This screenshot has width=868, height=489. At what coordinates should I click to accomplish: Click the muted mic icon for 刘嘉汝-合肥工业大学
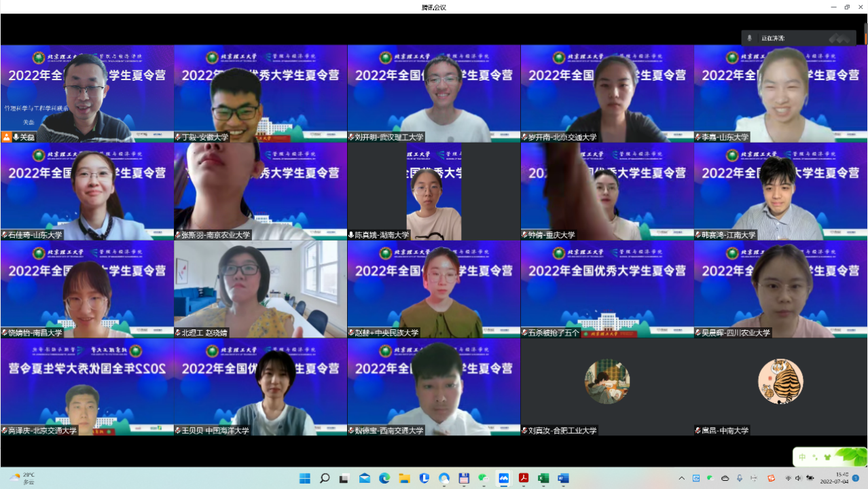pyautogui.click(x=525, y=431)
